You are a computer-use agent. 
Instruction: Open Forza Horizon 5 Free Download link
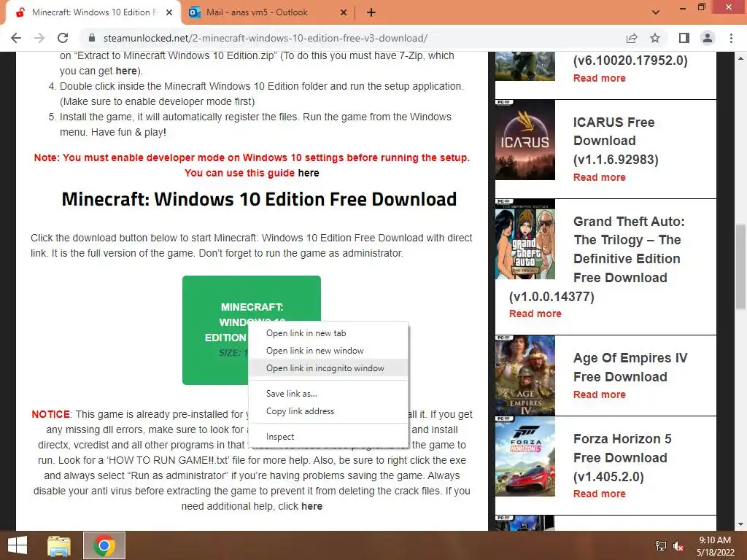[x=622, y=458]
